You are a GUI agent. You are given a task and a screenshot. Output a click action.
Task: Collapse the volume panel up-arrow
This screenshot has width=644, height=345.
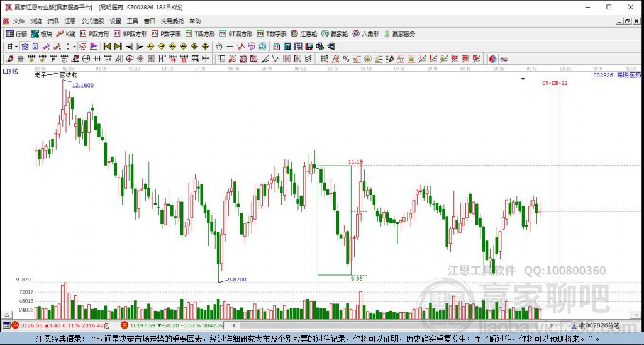click(x=6, y=315)
